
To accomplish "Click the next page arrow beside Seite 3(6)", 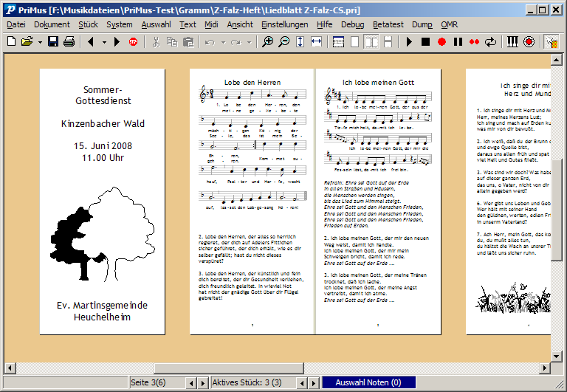I will 202,382.
